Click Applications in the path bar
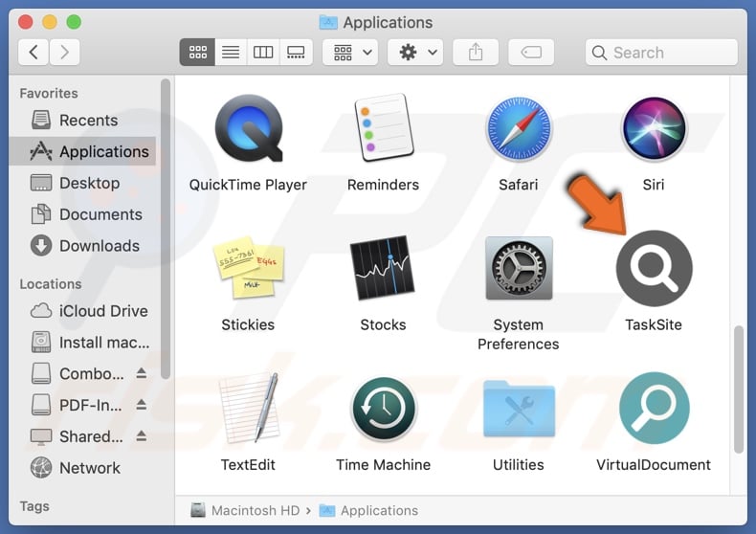 pos(368,510)
